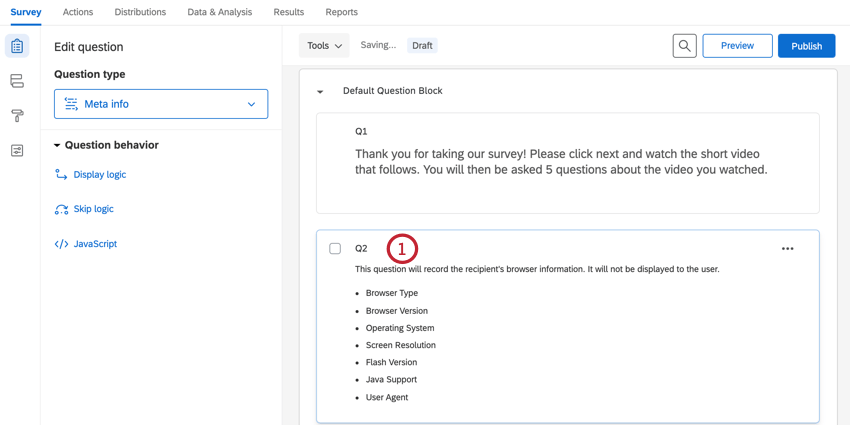Open Q2 three-dot options menu

coord(787,249)
